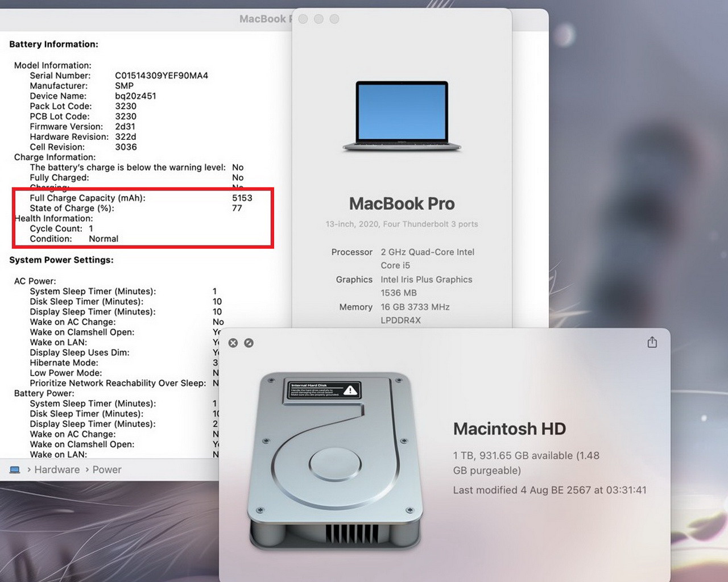This screenshot has width=728, height=582.
Task: Click the third gray window button in About This Mac
Action: coord(334,19)
